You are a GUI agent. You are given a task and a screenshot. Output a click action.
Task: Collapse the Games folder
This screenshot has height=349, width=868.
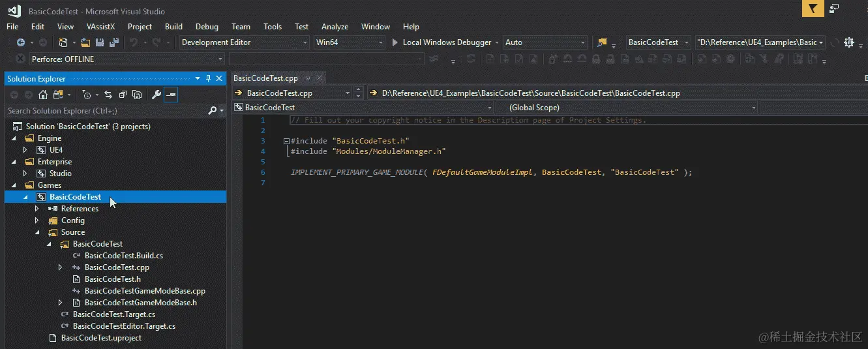14,185
